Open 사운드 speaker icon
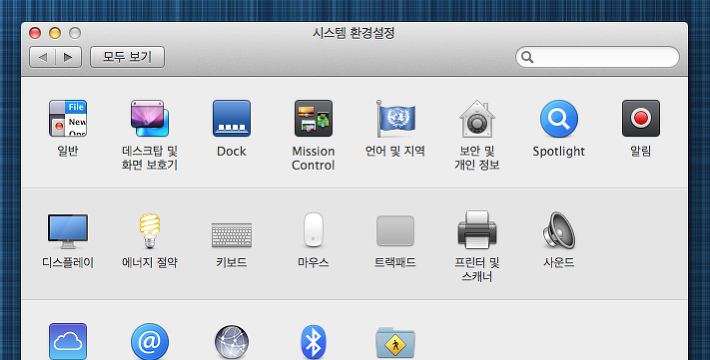This screenshot has height=360, width=710. point(559,230)
